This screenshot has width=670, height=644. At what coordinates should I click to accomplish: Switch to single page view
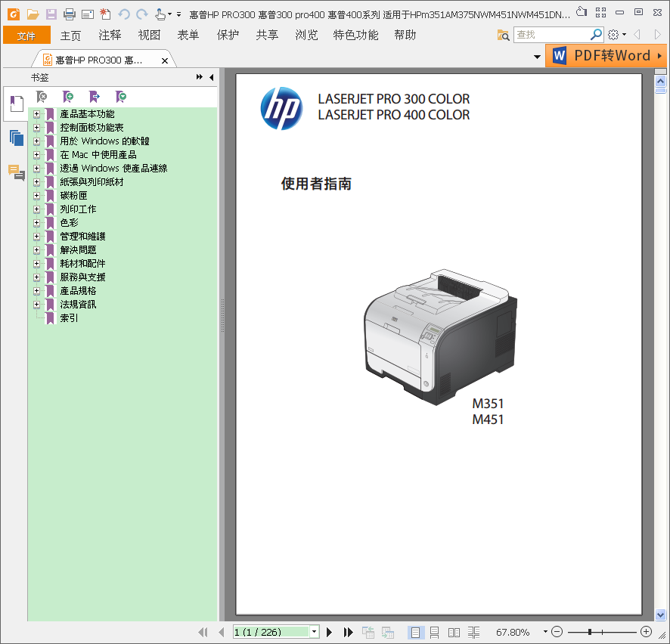415,632
